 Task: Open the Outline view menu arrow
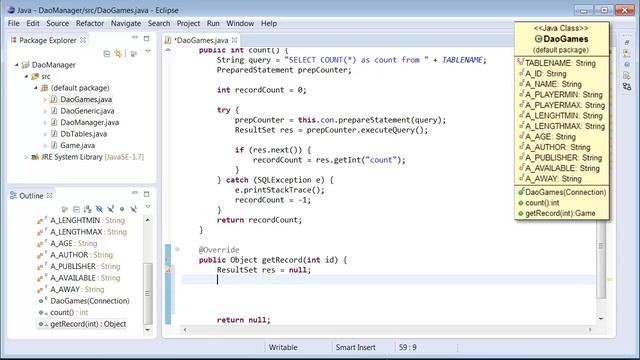[148, 207]
